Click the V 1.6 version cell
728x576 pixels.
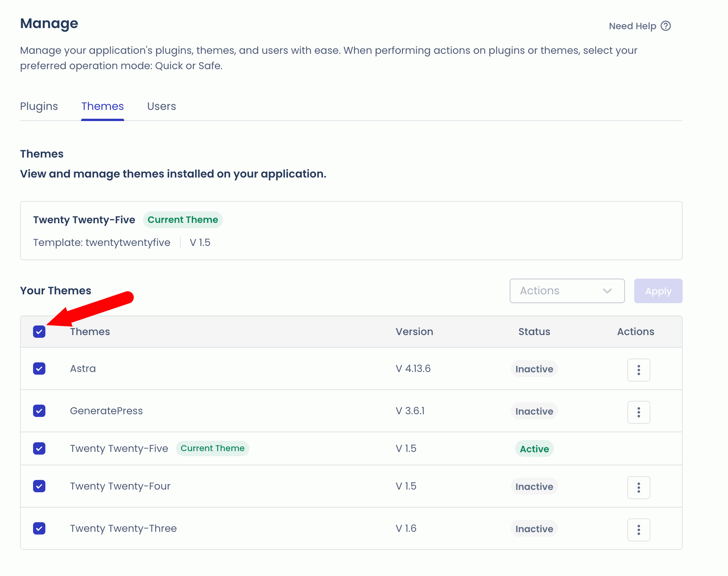[x=406, y=528]
